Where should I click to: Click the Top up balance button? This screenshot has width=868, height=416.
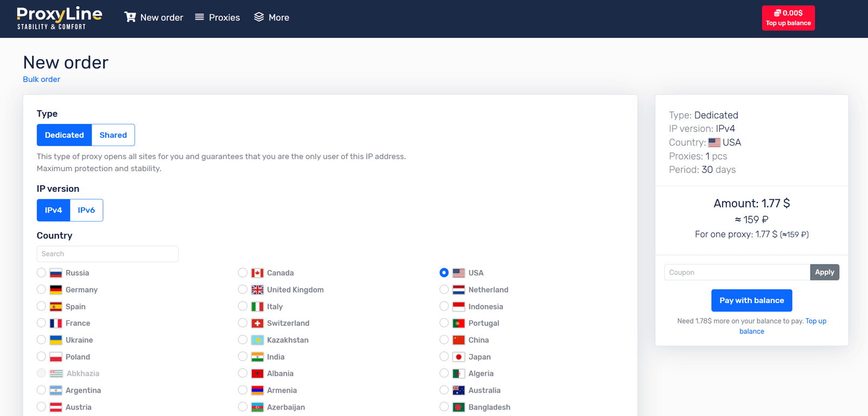point(788,18)
